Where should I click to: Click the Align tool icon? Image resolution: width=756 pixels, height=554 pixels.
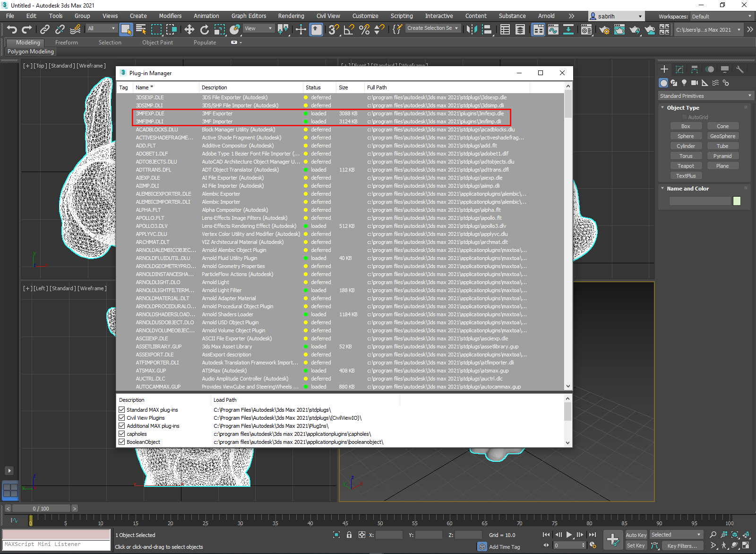coord(487,30)
